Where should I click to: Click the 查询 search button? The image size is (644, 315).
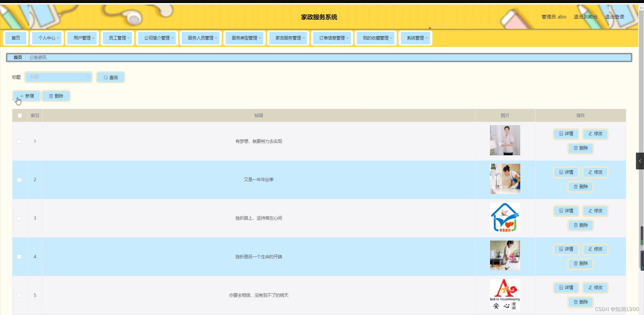110,77
